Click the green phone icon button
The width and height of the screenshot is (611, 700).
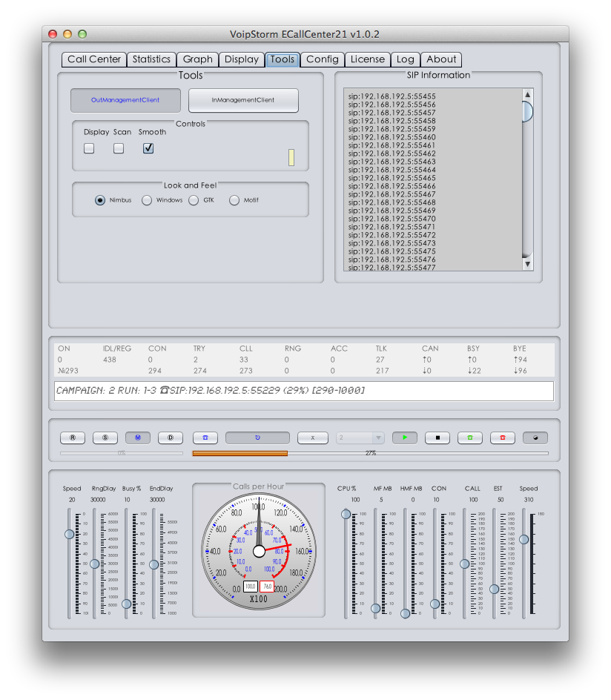click(x=470, y=437)
